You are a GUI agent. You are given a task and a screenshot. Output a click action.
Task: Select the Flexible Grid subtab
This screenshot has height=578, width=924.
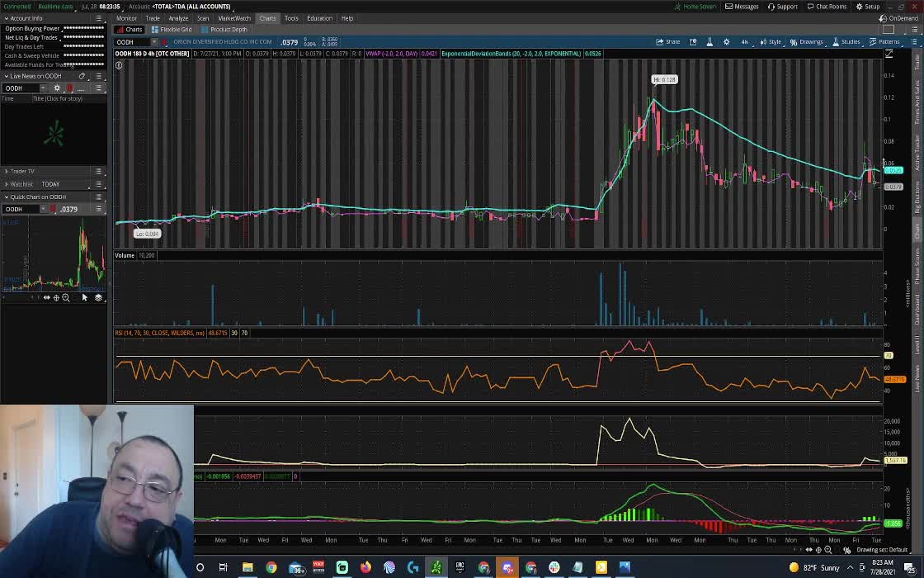coord(172,30)
